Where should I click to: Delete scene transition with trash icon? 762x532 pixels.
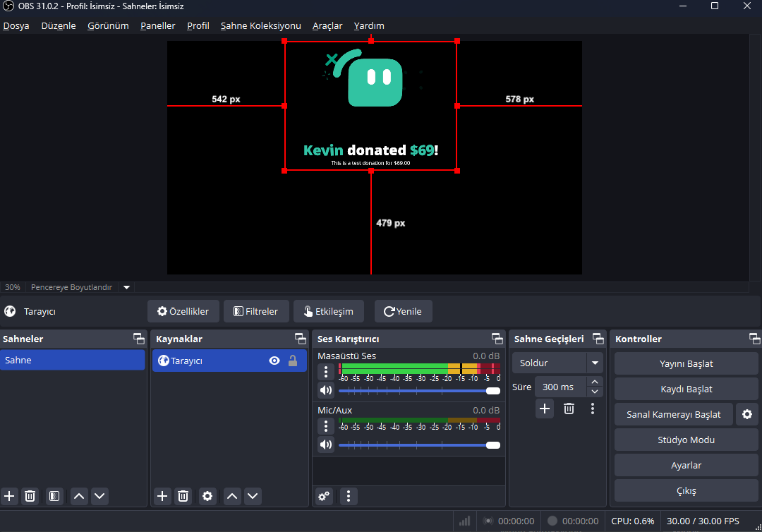(569, 409)
